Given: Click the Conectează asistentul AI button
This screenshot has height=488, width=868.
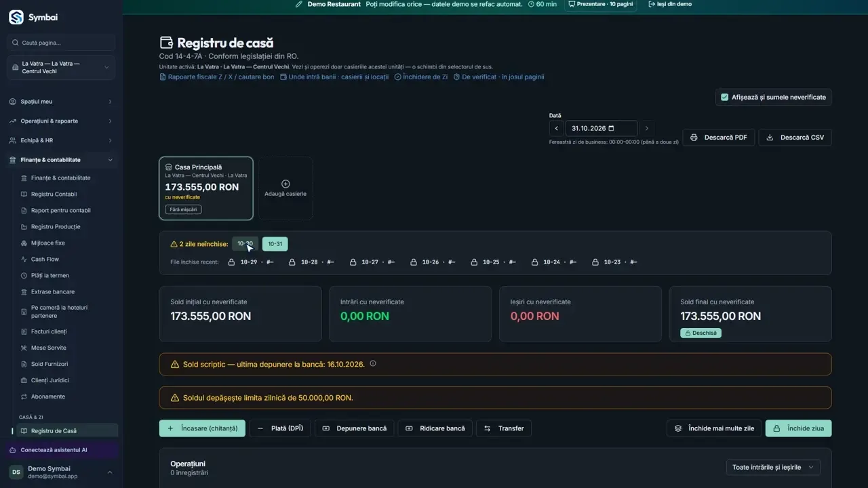Looking at the screenshot, I should (x=62, y=450).
